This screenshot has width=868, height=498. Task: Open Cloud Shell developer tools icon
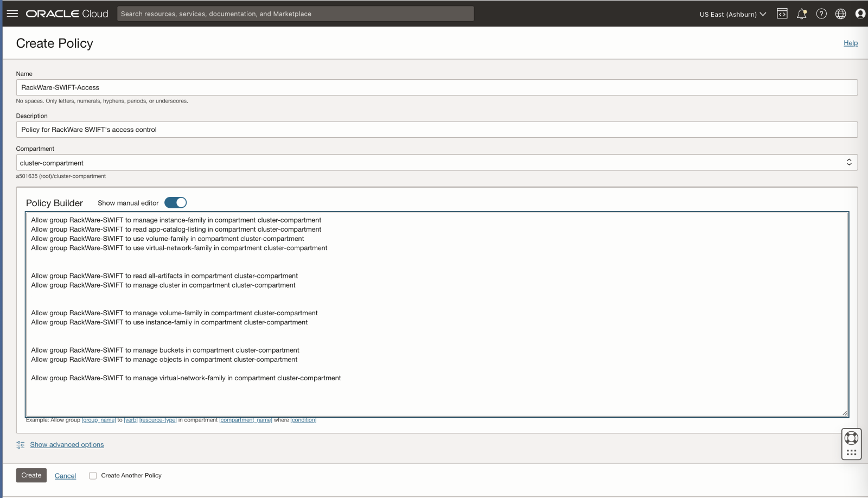782,14
